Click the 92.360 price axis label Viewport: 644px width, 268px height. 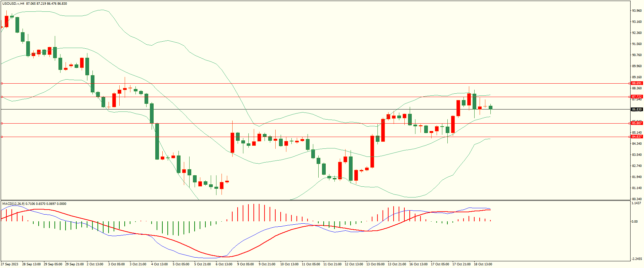[637, 33]
